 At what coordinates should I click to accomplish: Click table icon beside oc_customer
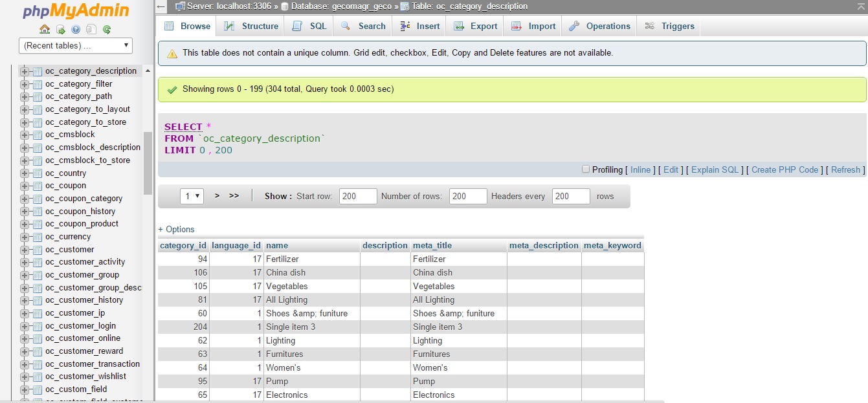(x=38, y=250)
